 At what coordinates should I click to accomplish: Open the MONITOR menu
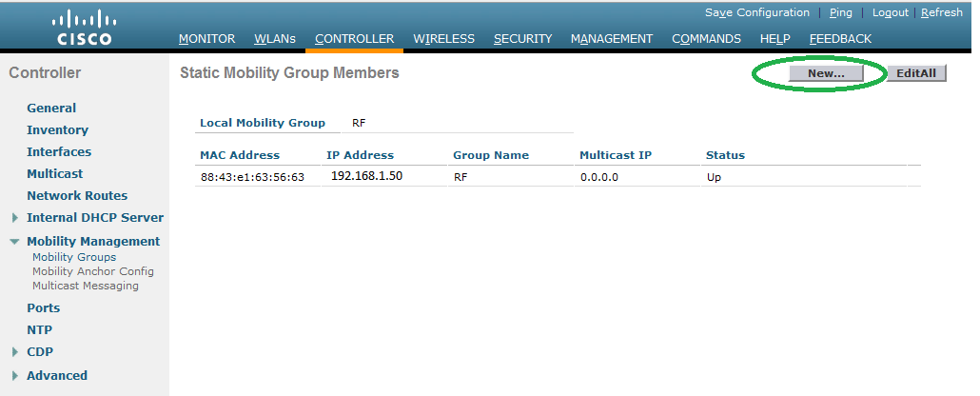(x=206, y=39)
